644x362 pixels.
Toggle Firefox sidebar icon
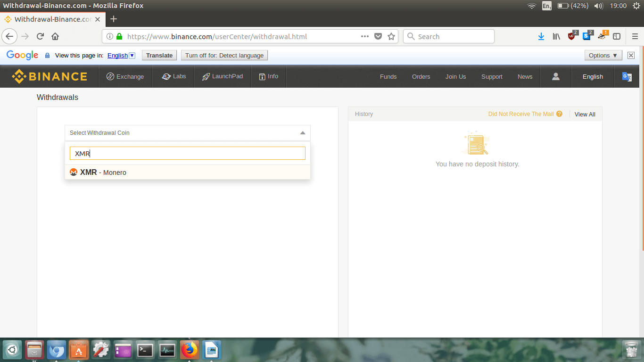coord(617,36)
